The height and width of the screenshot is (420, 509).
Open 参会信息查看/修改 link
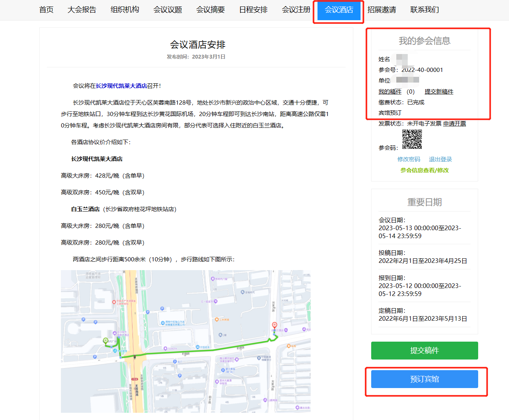[424, 170]
